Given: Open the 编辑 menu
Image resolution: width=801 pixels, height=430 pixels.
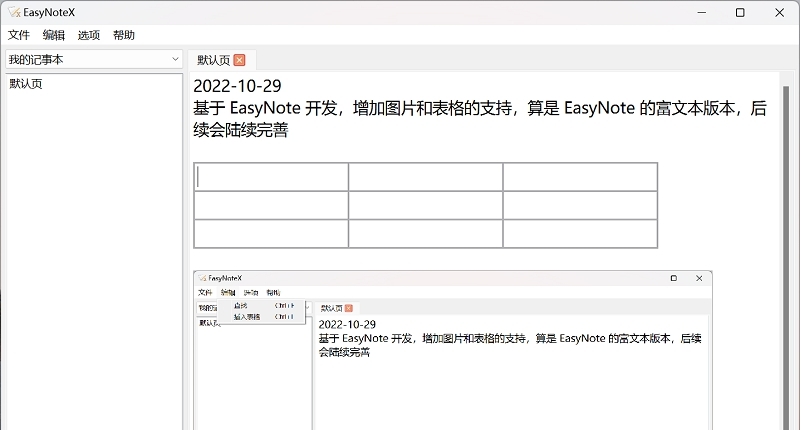Looking at the screenshot, I should pos(54,35).
